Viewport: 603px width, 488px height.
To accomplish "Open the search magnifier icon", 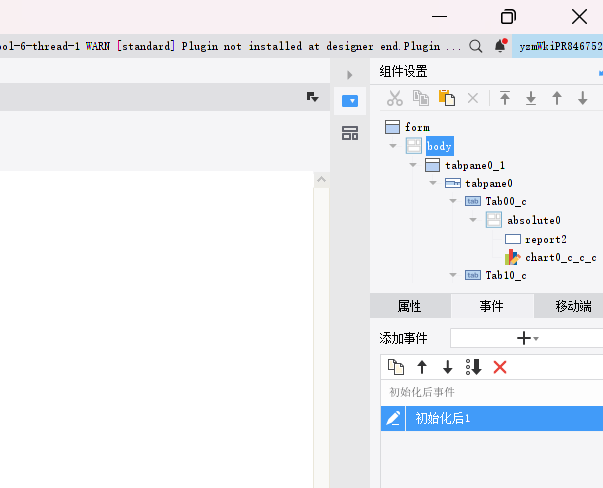I will coord(476,46).
